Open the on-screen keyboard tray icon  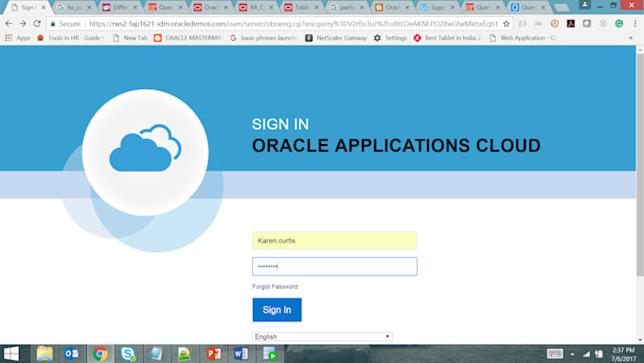(x=555, y=354)
